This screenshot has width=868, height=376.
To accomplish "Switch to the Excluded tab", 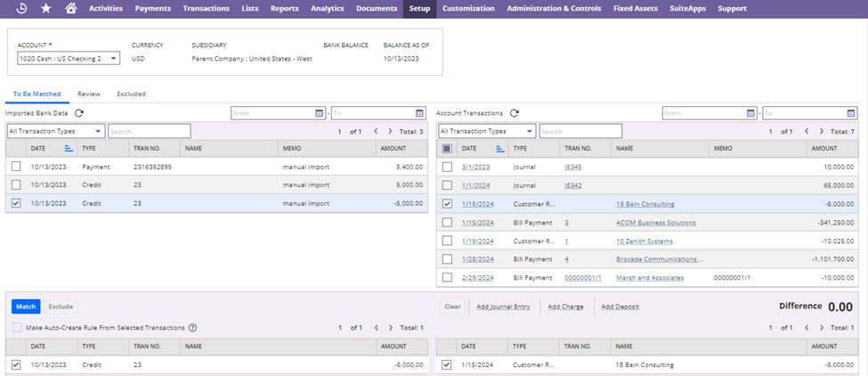I will (x=131, y=94).
